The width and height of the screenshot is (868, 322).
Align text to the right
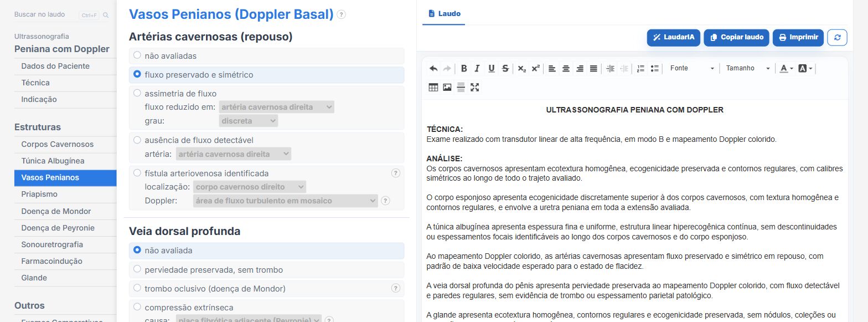coord(580,69)
